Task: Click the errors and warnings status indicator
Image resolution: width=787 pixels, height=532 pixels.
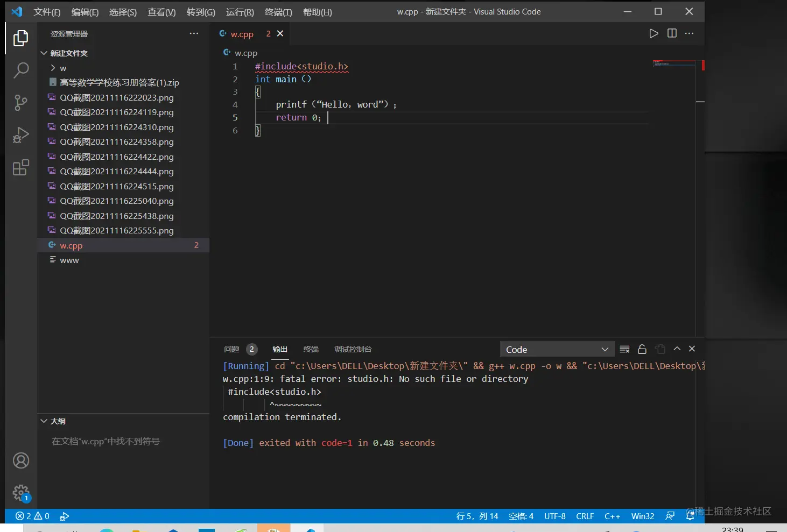Action: (x=32, y=516)
